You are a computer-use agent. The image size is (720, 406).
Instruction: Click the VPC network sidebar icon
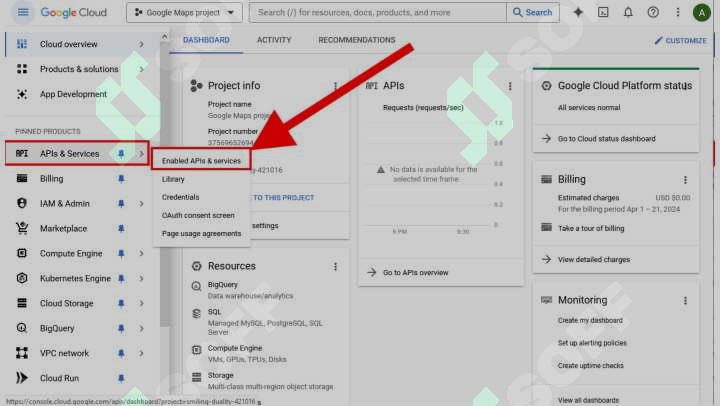click(x=22, y=353)
